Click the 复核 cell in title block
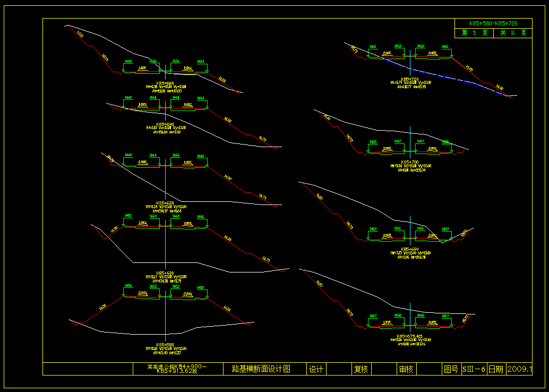This screenshot has width=549, height=392. point(361,369)
